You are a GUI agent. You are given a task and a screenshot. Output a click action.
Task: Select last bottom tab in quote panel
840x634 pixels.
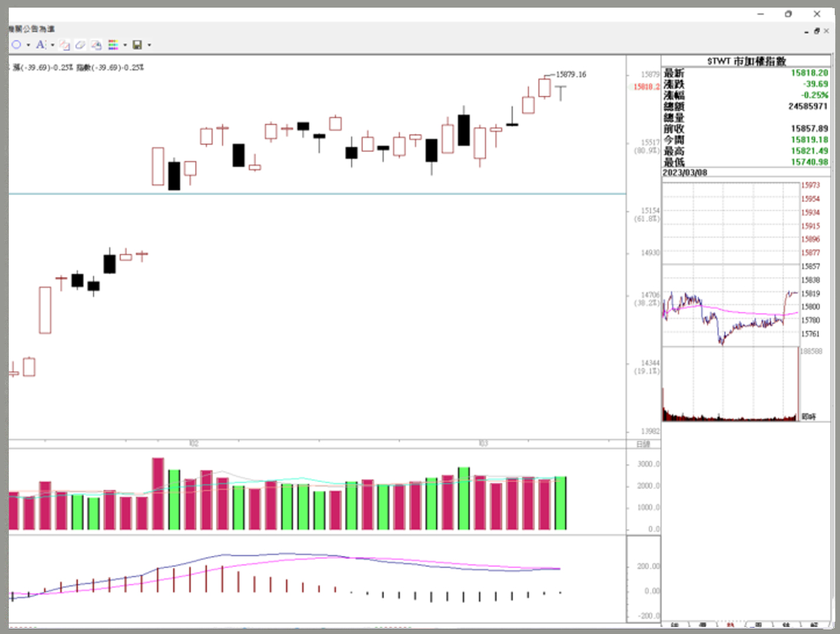click(814, 625)
